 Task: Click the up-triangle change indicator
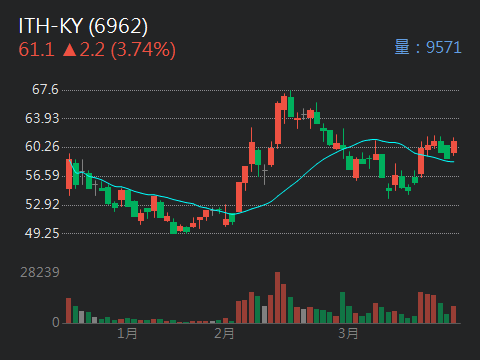coord(70,50)
